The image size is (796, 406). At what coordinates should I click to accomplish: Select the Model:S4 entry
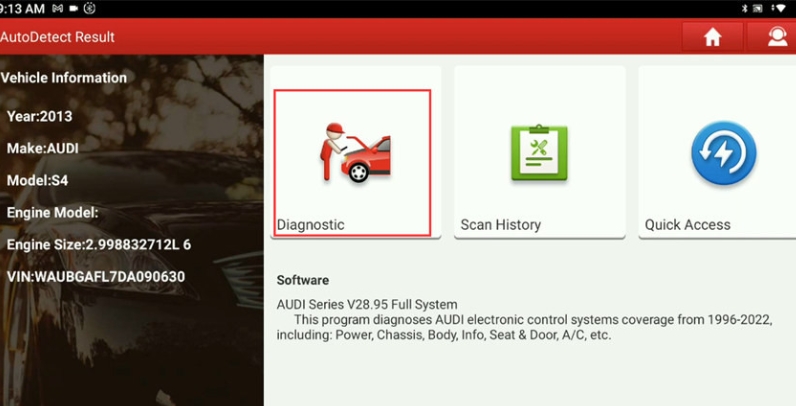point(37,180)
